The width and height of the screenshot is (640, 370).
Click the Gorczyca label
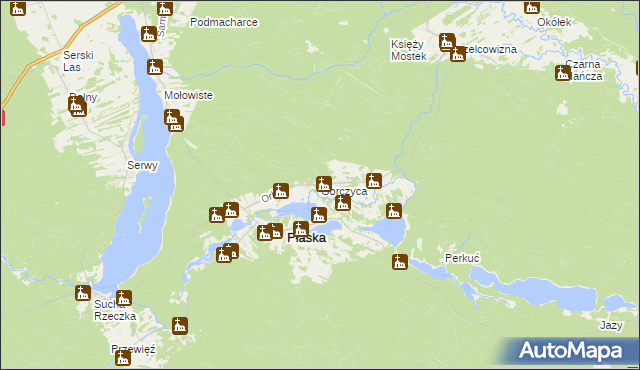pyautogui.click(x=344, y=191)
